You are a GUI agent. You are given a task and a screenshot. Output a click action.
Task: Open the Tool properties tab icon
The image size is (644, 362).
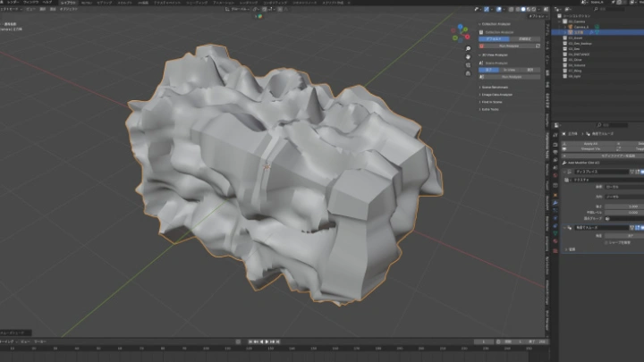point(555,136)
